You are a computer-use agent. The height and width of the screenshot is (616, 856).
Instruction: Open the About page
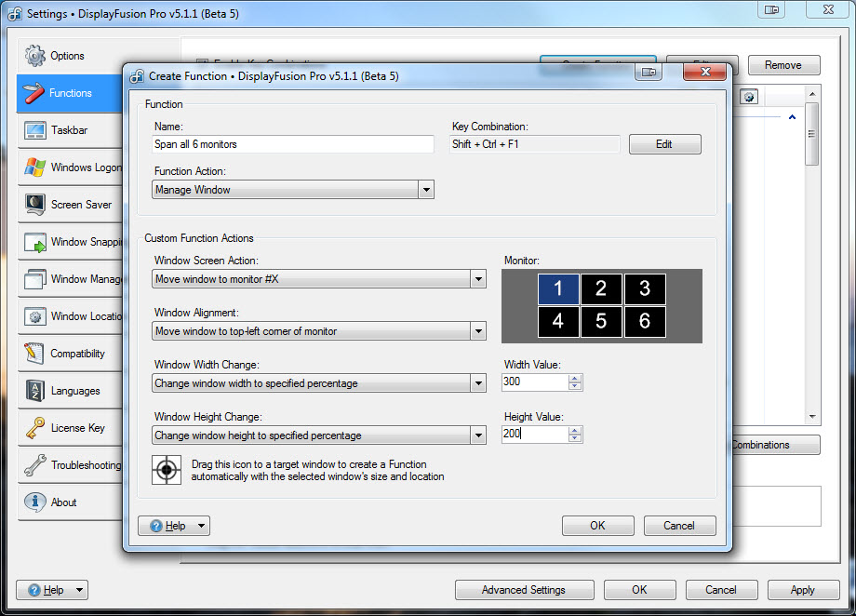point(63,502)
